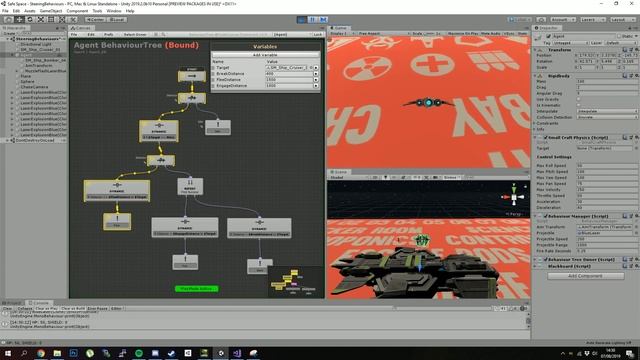Open the GameObject menu

[x=51, y=11]
